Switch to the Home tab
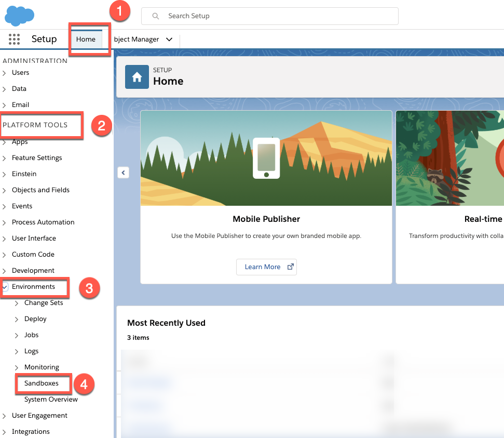504x438 pixels. point(86,39)
